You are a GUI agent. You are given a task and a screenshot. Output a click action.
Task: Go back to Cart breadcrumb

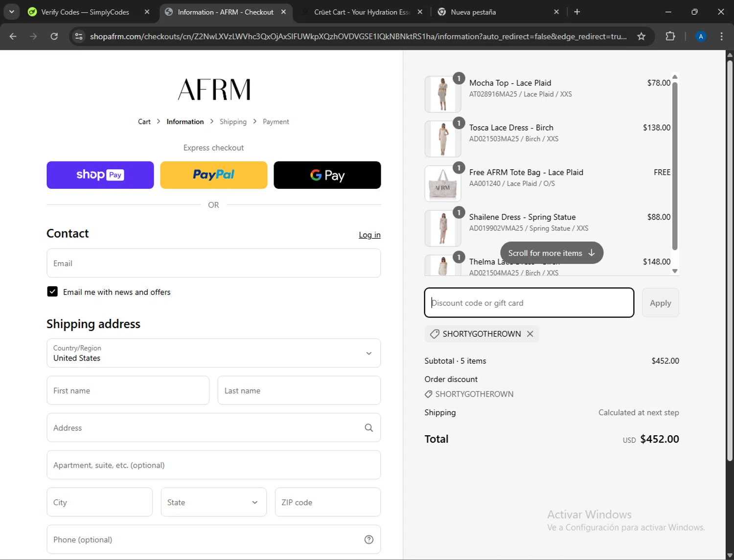[144, 122]
